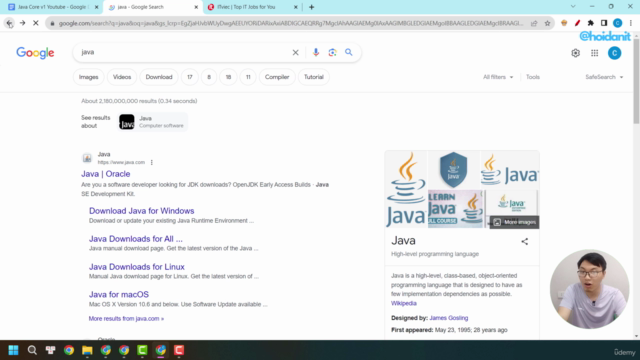This screenshot has width=640, height=360.
Task: Click the browser forward arrow
Action: 22,23
